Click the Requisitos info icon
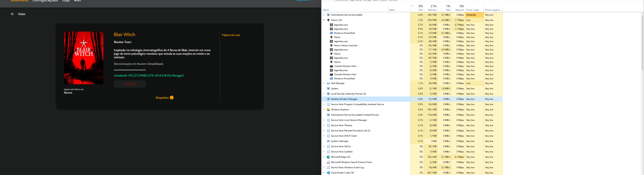The height and width of the screenshot is (175, 644). coord(172,98)
